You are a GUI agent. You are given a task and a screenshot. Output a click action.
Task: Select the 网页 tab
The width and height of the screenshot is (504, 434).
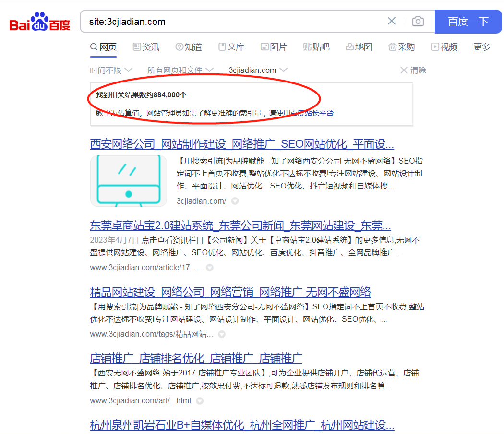click(x=103, y=47)
